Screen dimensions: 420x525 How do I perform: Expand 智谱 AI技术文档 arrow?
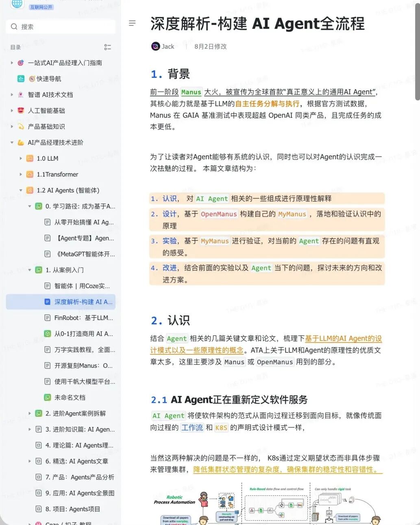click(12, 94)
